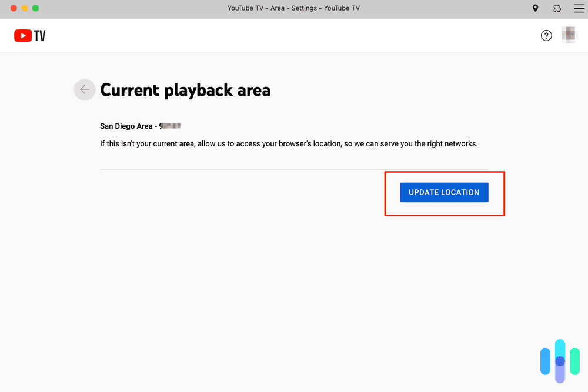Select the window title 'YouTube TV - Area - Settings'
Image resolution: width=588 pixels, height=392 pixels.
click(294, 8)
